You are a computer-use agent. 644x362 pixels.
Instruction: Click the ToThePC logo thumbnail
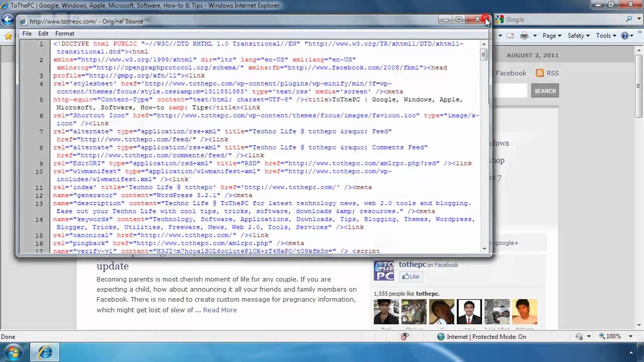pos(384,270)
